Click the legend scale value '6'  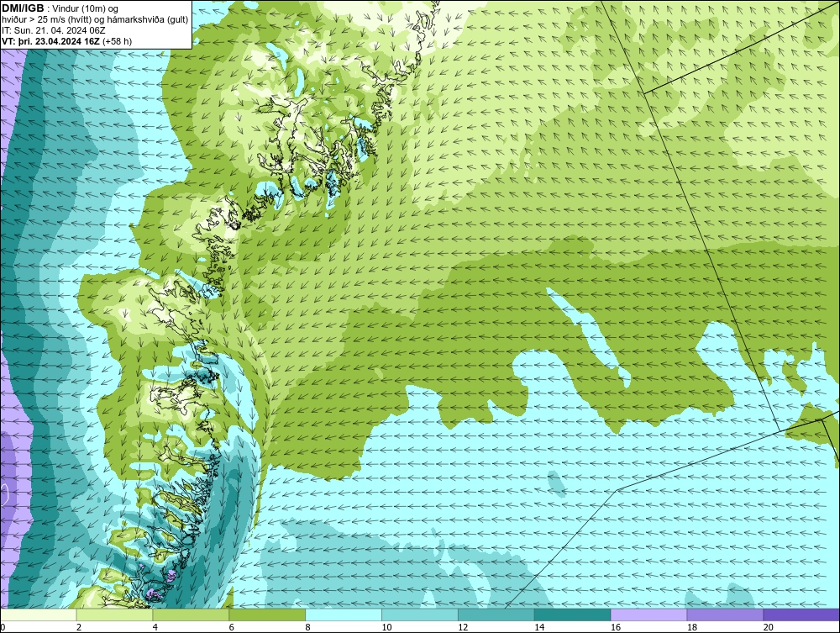[232, 627]
